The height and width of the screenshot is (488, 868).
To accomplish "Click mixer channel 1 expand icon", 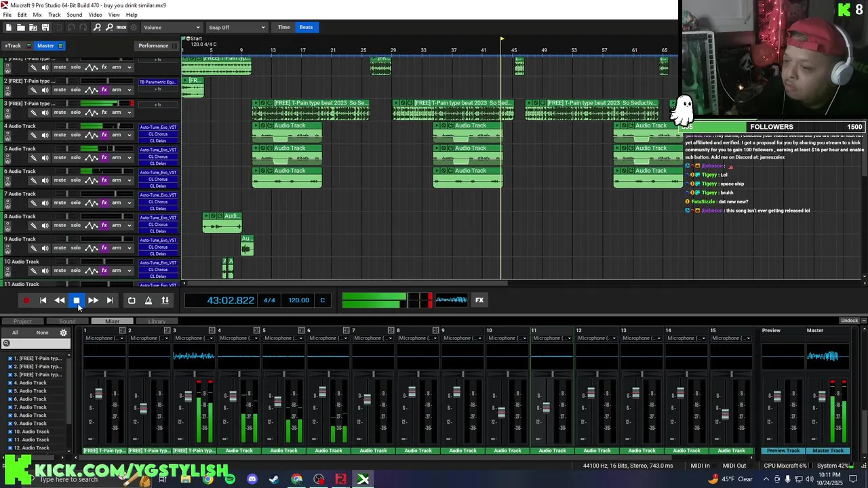I will pyautogui.click(x=122, y=330).
